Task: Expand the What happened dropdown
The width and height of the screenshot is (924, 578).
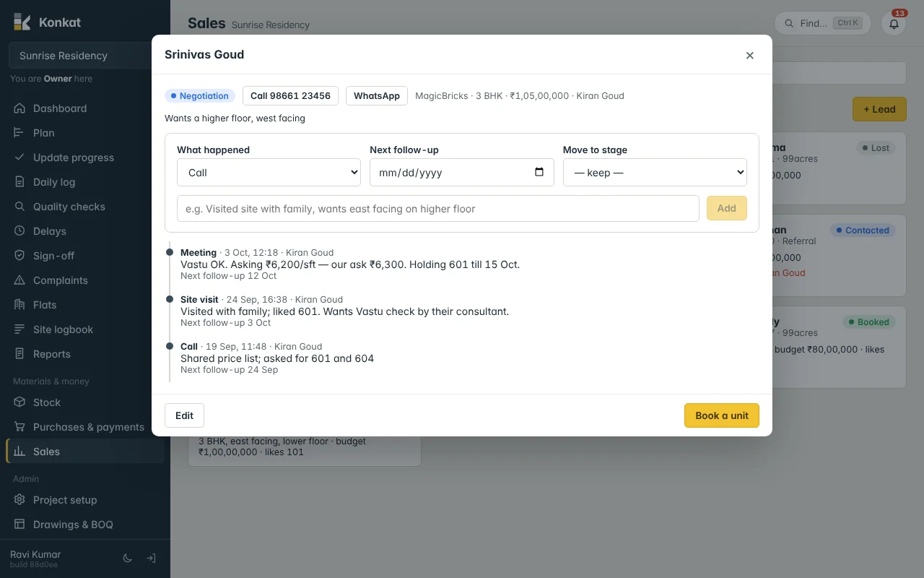Action: click(269, 173)
